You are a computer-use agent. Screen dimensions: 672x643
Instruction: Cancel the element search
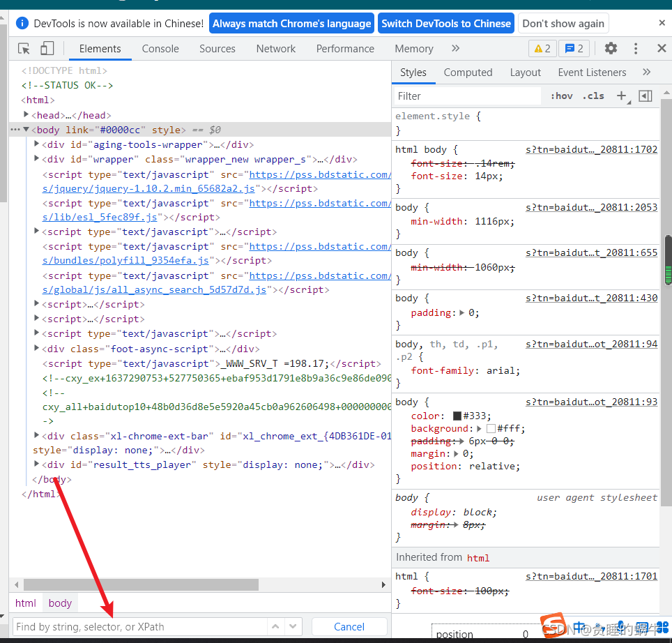tap(349, 627)
